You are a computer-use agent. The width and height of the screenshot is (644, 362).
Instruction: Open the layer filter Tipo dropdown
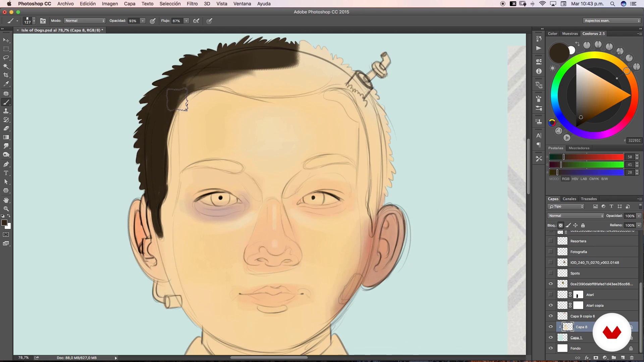[566, 206]
